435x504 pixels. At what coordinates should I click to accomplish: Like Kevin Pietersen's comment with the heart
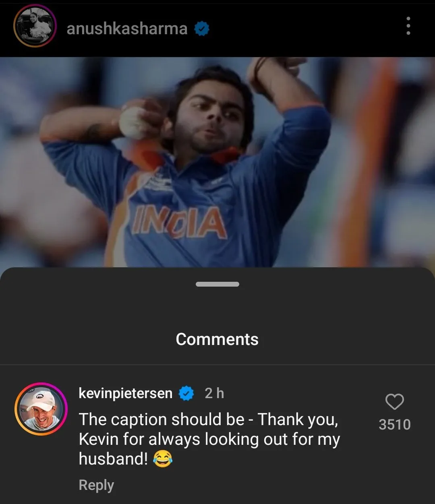(394, 402)
